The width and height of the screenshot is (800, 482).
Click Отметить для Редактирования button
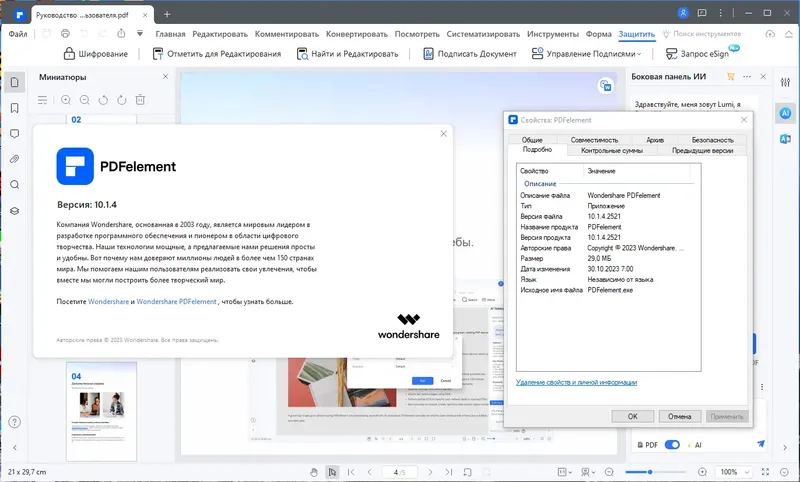click(x=217, y=54)
